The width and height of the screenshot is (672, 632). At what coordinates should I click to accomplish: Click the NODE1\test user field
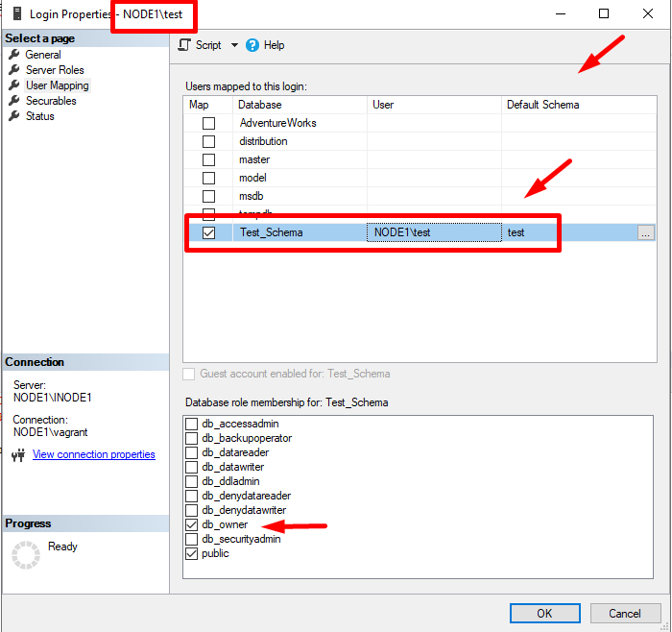[434, 232]
